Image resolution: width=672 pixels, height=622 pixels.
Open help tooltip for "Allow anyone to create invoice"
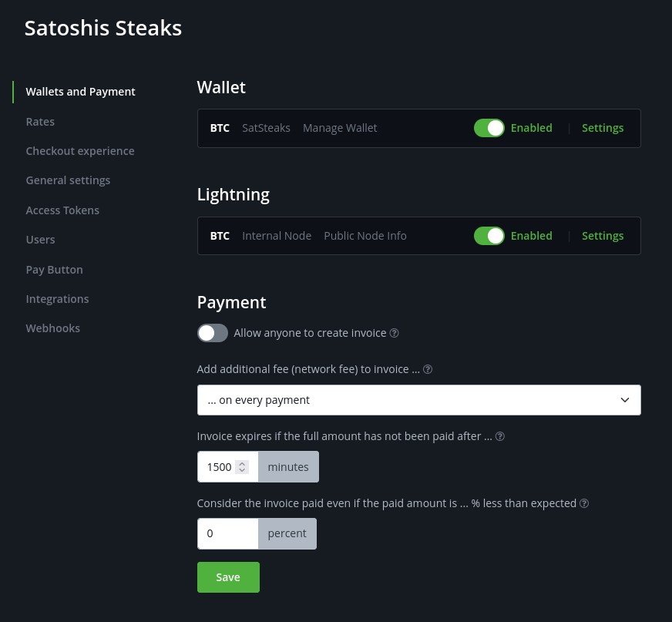[x=394, y=333]
